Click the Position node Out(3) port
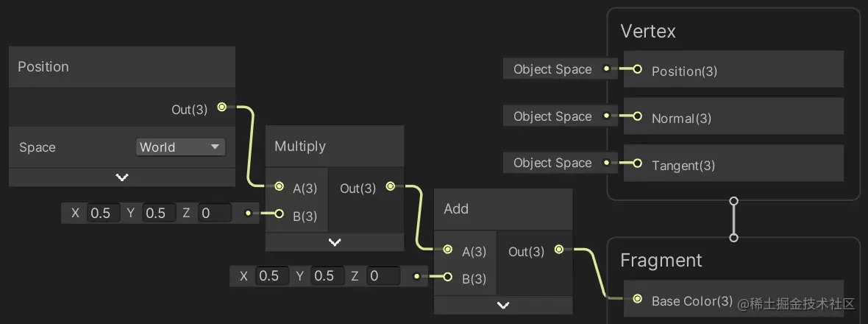 pyautogui.click(x=221, y=108)
